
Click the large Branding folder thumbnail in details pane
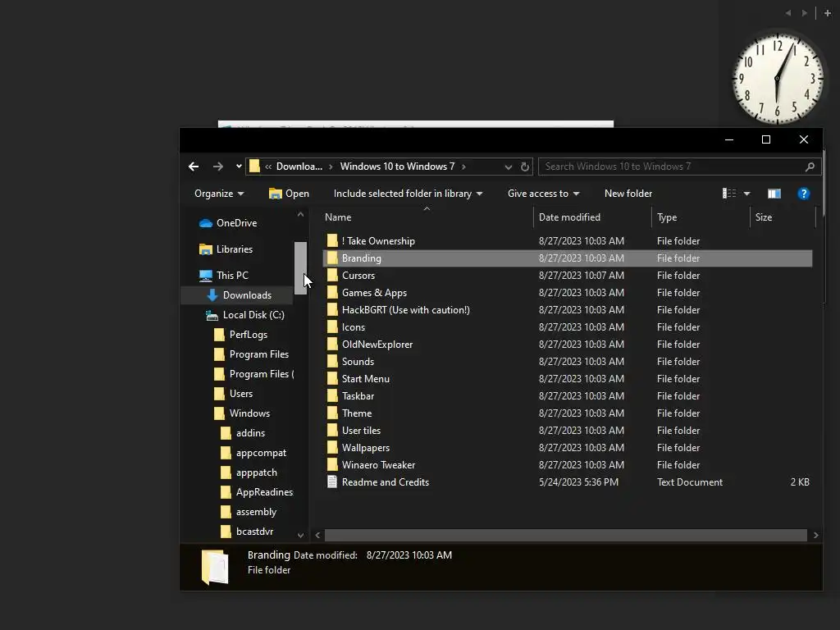[215, 566]
